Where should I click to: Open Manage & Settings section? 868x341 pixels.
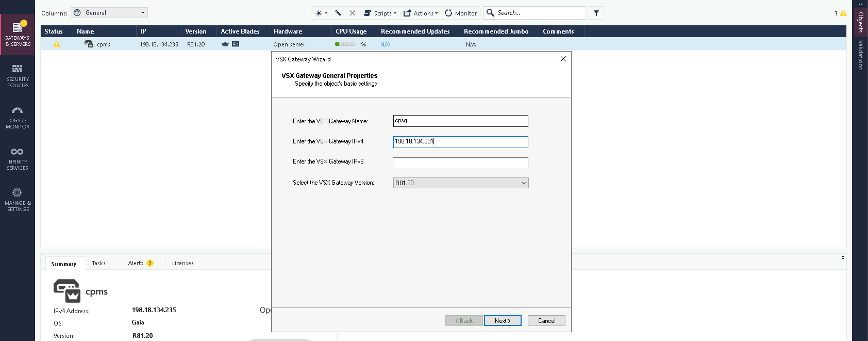point(18,200)
